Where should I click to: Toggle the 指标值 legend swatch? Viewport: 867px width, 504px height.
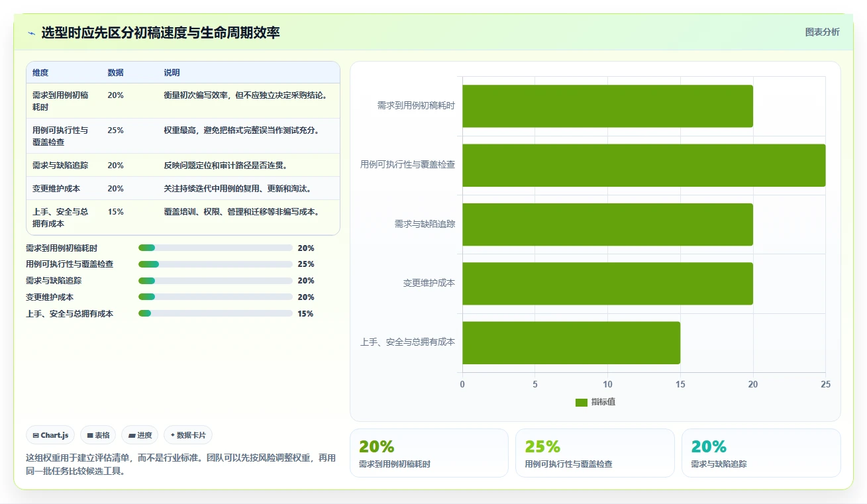[x=582, y=402]
